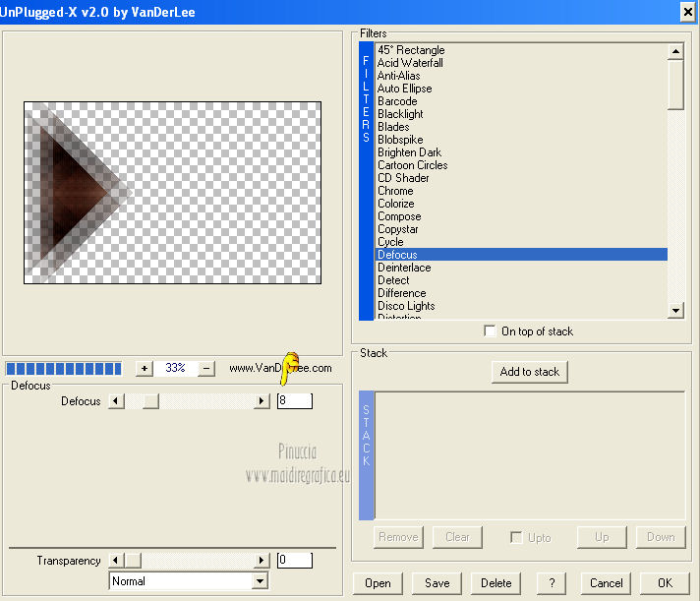Open help with the ? button

(552, 583)
